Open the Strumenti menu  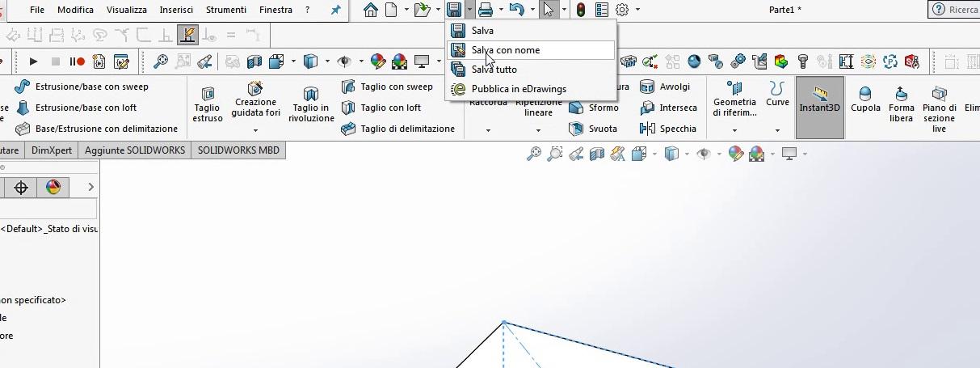click(x=227, y=10)
